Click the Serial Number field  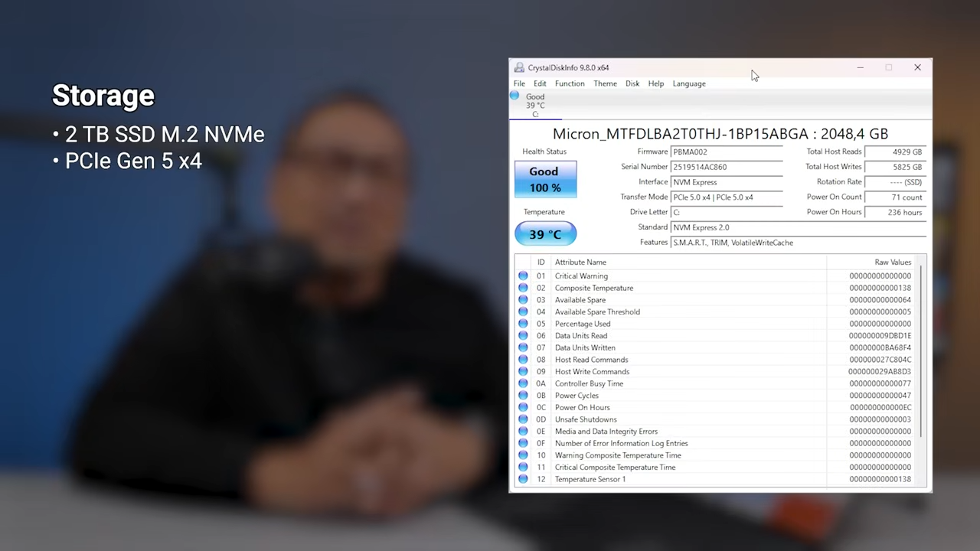[727, 167]
